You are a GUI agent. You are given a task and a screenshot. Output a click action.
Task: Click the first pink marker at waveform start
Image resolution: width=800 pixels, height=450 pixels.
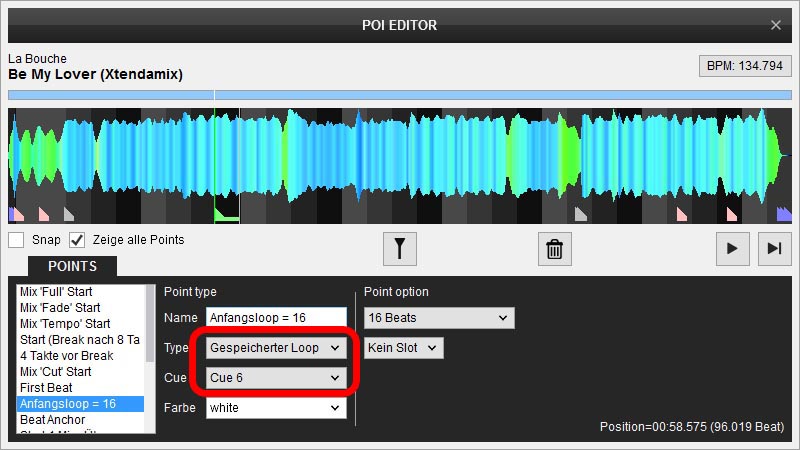17,214
